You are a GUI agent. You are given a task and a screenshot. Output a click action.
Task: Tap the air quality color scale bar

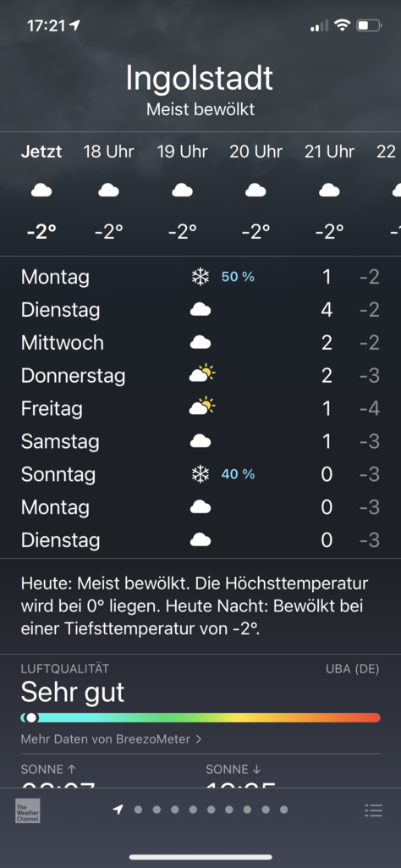[x=200, y=717]
